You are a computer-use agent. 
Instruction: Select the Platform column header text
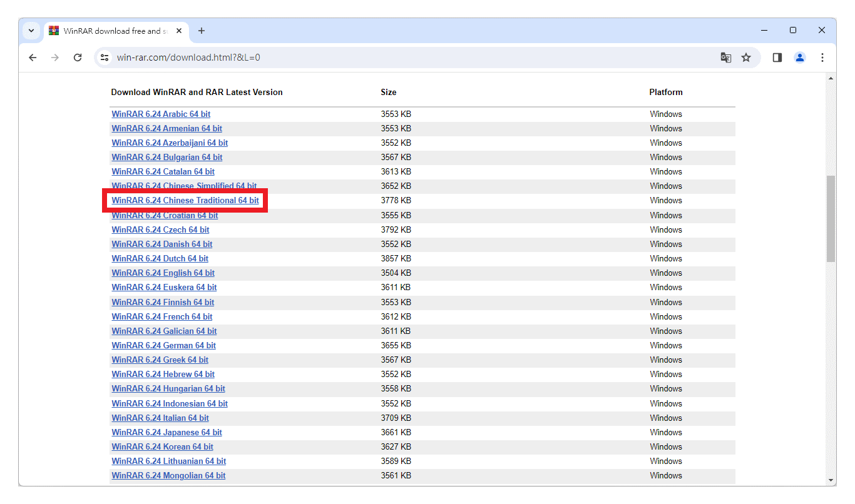[x=666, y=92]
